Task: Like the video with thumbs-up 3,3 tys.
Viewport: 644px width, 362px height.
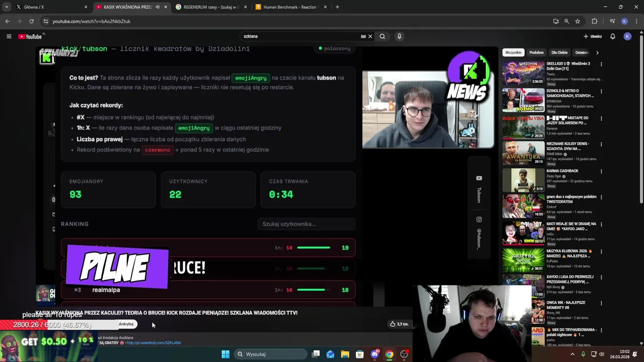Action: pos(399,324)
